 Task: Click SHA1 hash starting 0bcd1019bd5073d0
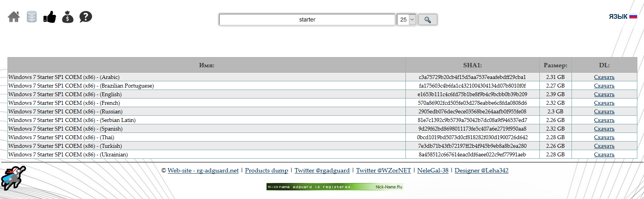(x=472, y=137)
